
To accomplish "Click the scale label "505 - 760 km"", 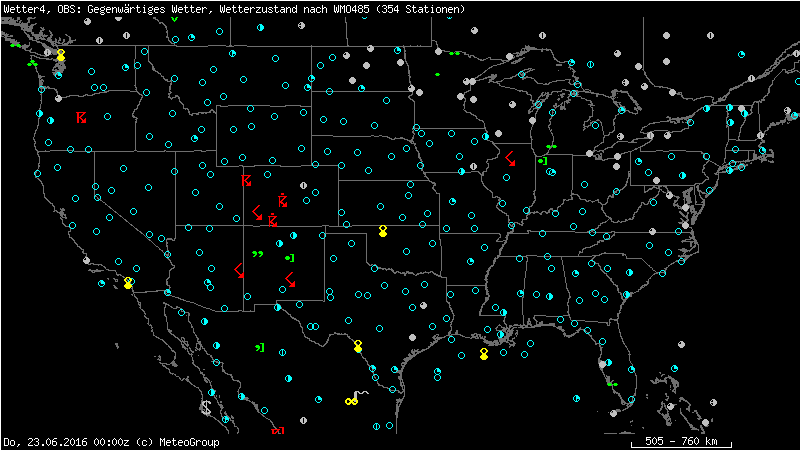I will click(681, 441).
